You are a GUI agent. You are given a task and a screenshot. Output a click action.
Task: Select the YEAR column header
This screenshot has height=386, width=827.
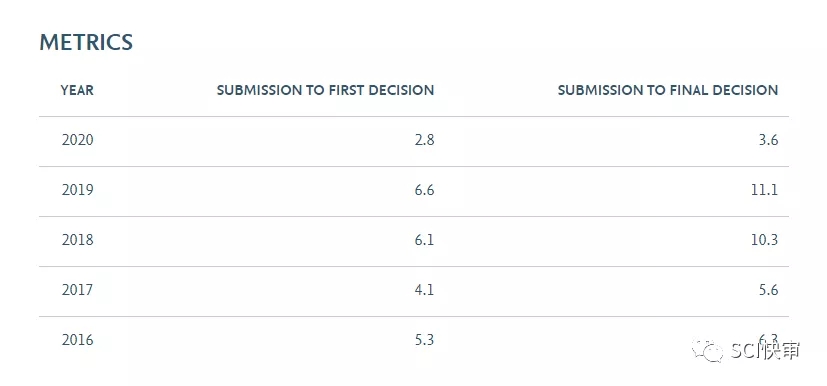click(x=77, y=90)
